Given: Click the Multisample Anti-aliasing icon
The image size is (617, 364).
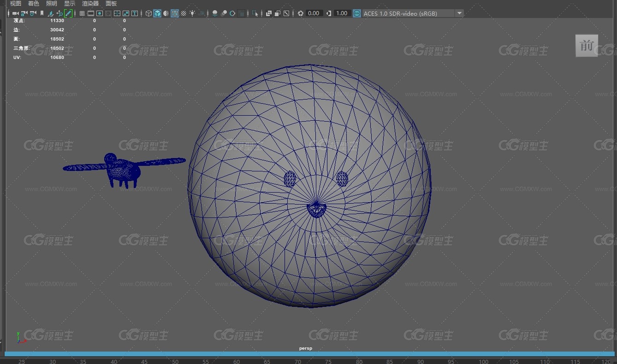Looking at the screenshot, I should point(232,13).
